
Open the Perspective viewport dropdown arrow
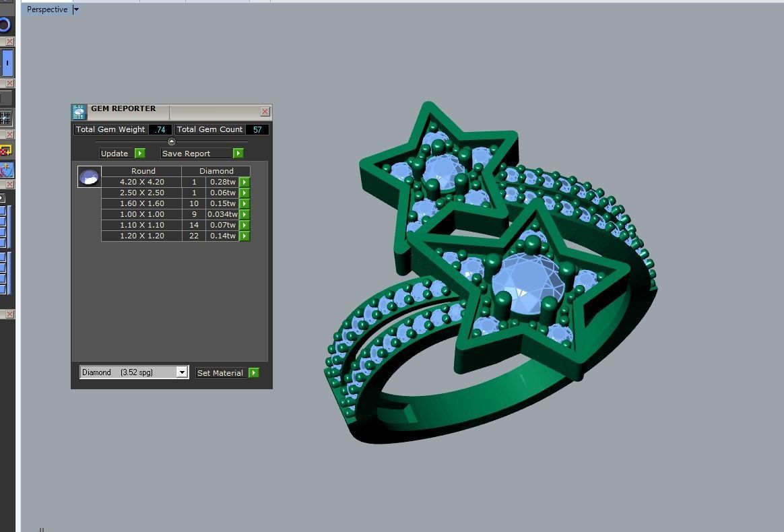point(76,9)
